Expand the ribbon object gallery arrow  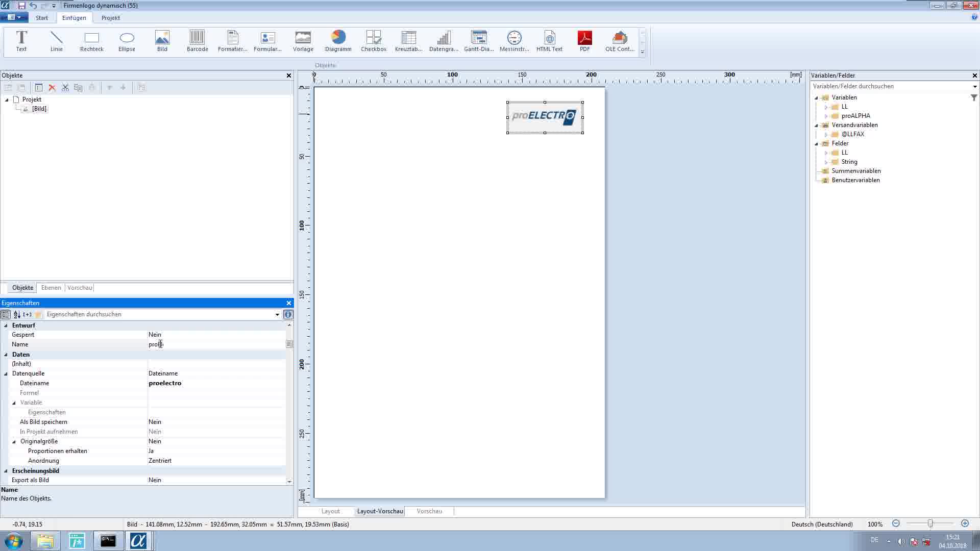pyautogui.click(x=643, y=52)
